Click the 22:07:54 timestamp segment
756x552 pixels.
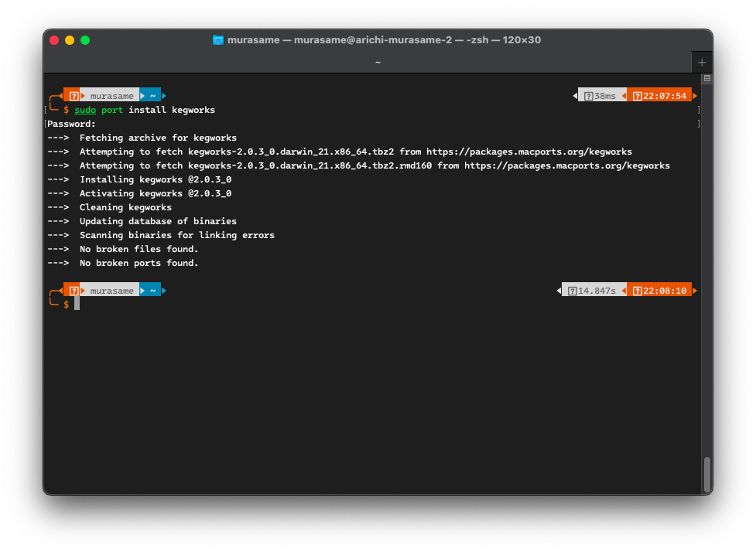[659, 96]
